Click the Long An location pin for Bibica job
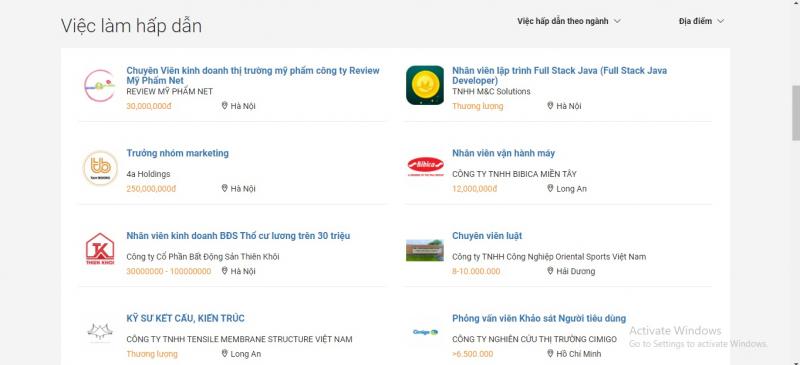The width and height of the screenshot is (800, 365). 550,188
